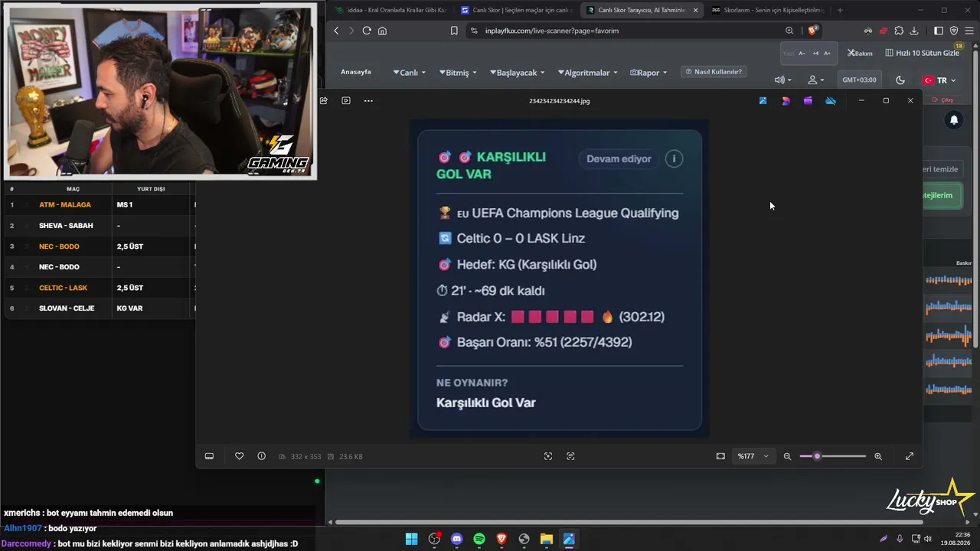Open browser extensions puzzle icon
Image resolution: width=980 pixels, height=551 pixels.
[899, 31]
